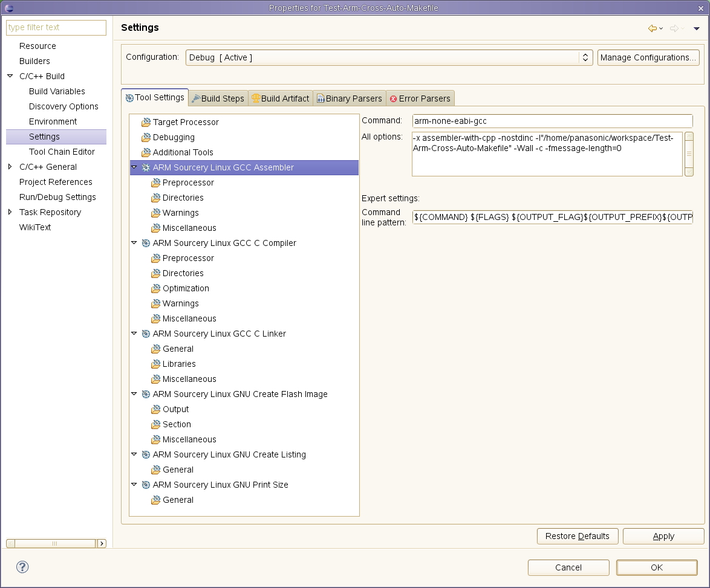Open Tool Chain Editor page
The image size is (710, 588).
pyautogui.click(x=62, y=152)
